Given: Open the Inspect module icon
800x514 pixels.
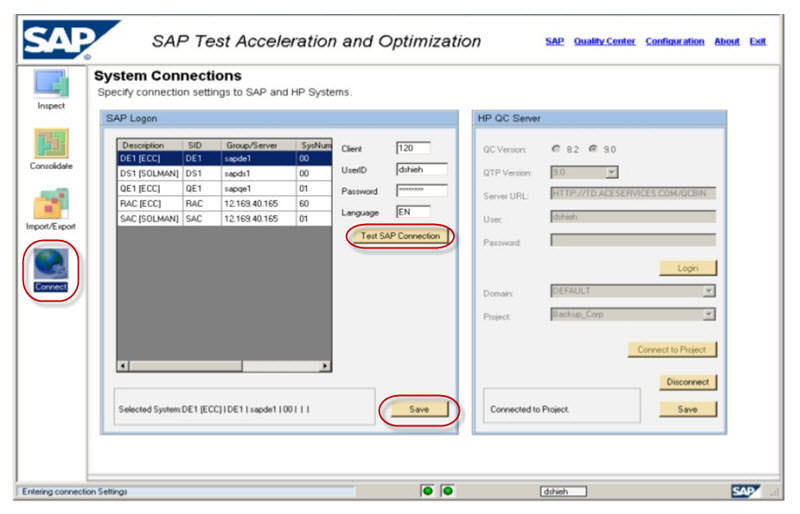Looking at the screenshot, I should 52,83.
